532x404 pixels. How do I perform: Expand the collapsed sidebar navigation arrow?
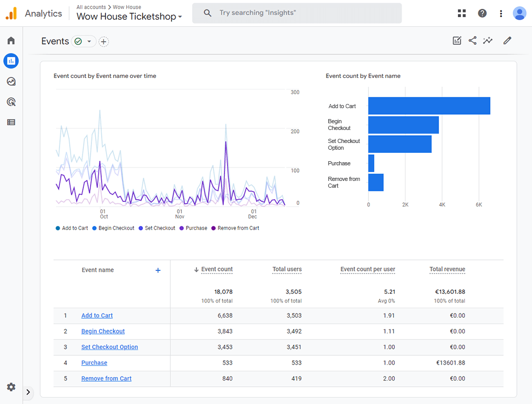click(29, 392)
